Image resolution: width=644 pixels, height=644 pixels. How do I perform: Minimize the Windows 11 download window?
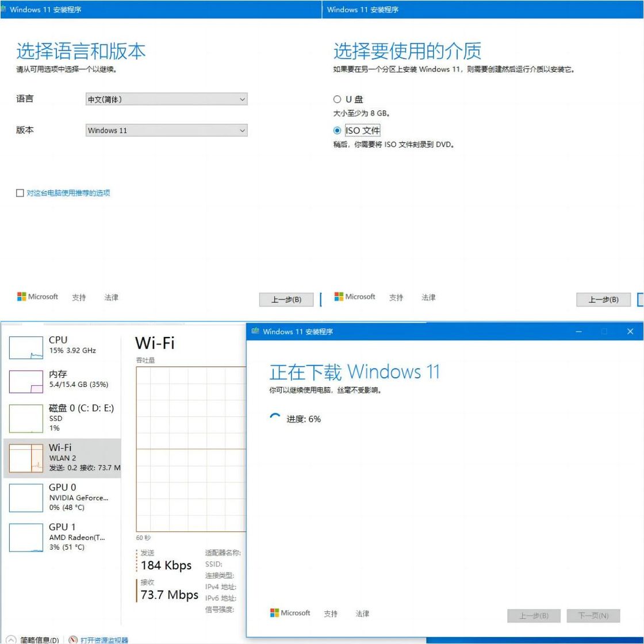pos(578,331)
